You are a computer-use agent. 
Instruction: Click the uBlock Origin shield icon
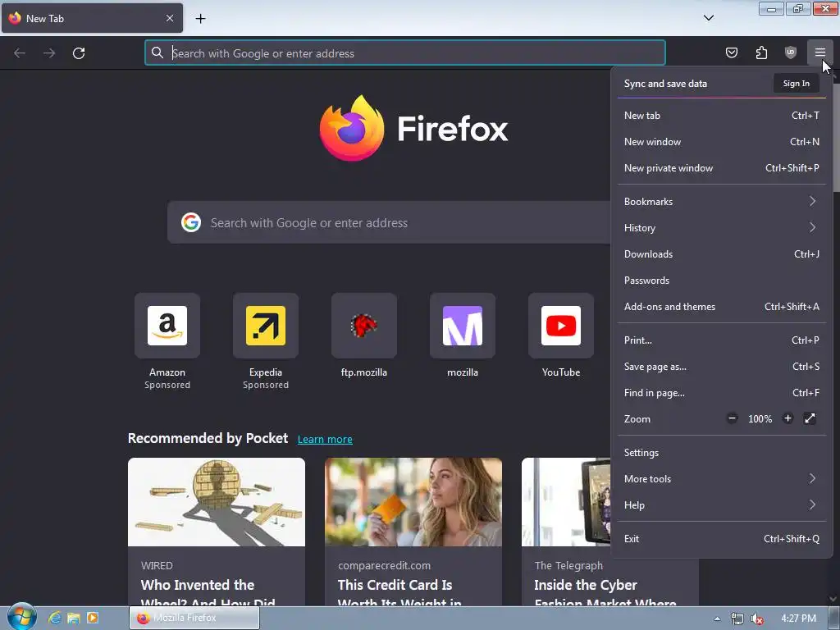point(790,52)
